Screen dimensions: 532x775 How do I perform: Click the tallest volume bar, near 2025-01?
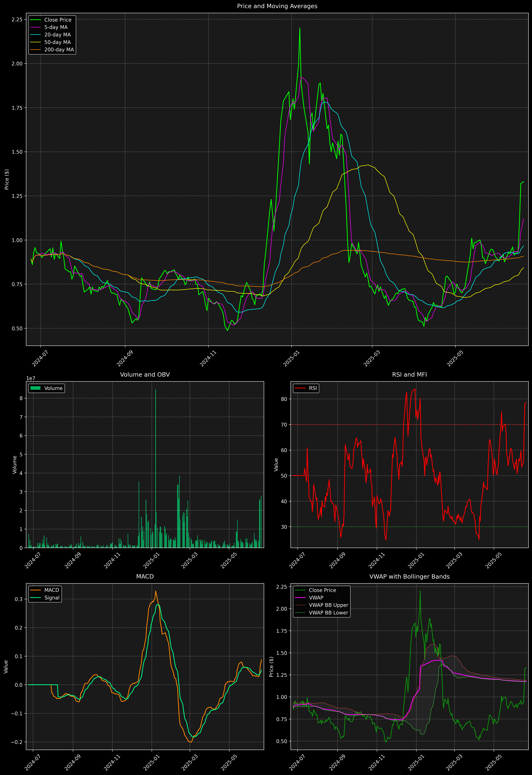coord(155,469)
